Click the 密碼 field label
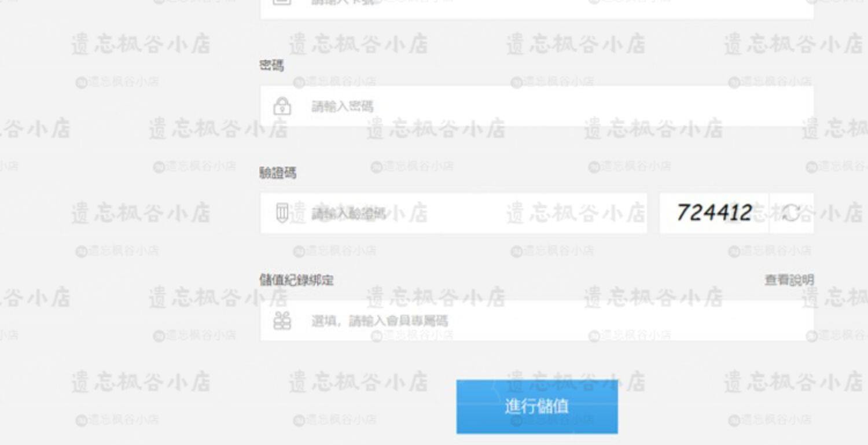This screenshot has width=868, height=445. click(271, 65)
